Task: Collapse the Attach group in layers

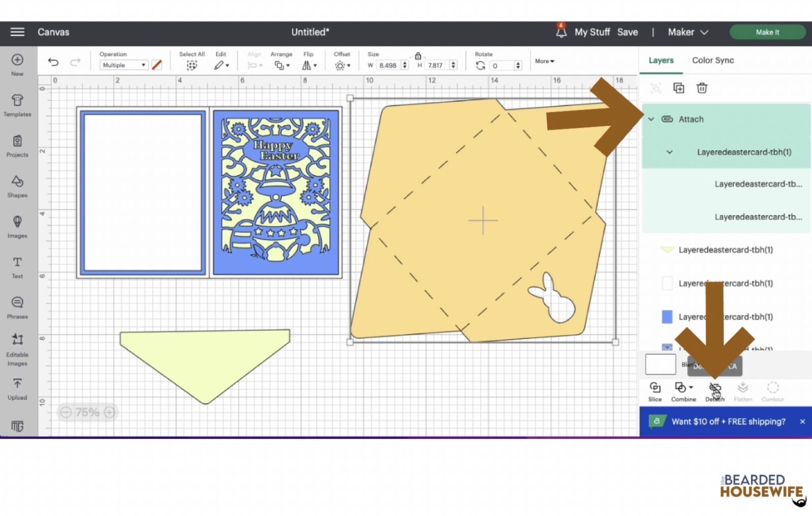Action: pyautogui.click(x=651, y=119)
